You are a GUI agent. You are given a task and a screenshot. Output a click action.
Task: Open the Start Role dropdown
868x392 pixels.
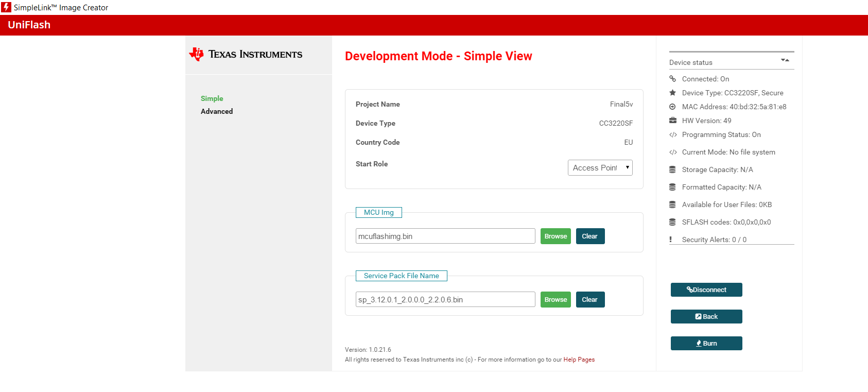[600, 167]
